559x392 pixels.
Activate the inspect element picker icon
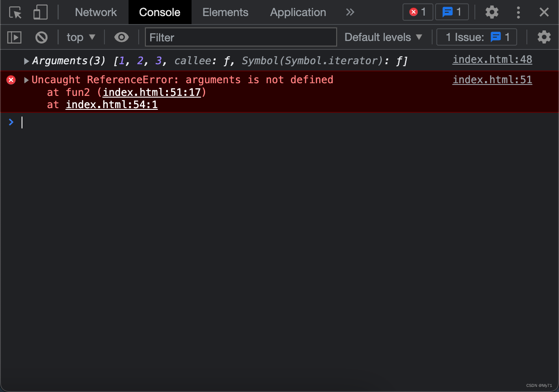click(x=15, y=12)
